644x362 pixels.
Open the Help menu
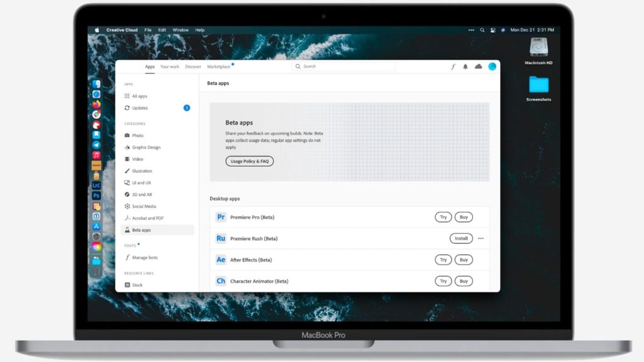199,30
